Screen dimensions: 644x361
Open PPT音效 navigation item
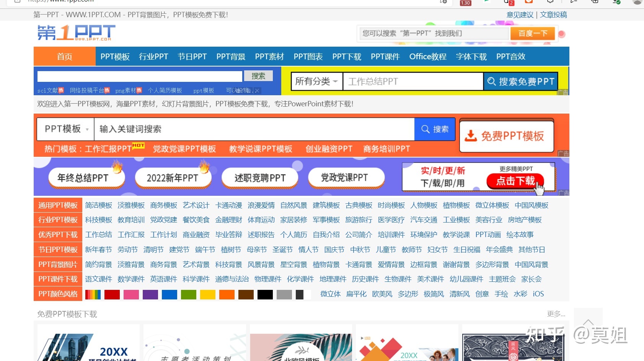tap(511, 57)
